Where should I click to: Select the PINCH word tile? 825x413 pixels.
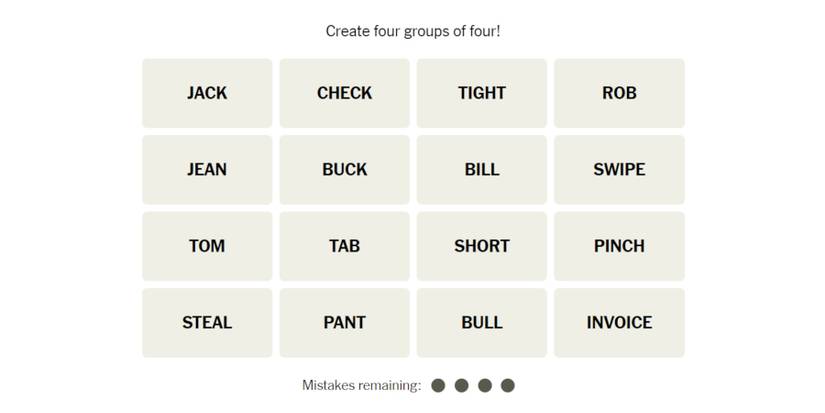pos(619,246)
